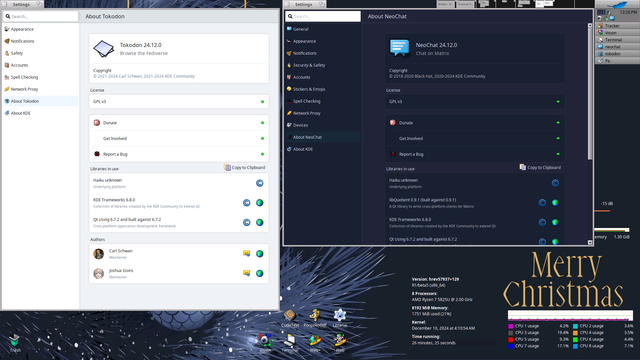Select Network Proxy in Tokodon sidebar
Viewport: 640px width, 360px height.
tap(40, 89)
